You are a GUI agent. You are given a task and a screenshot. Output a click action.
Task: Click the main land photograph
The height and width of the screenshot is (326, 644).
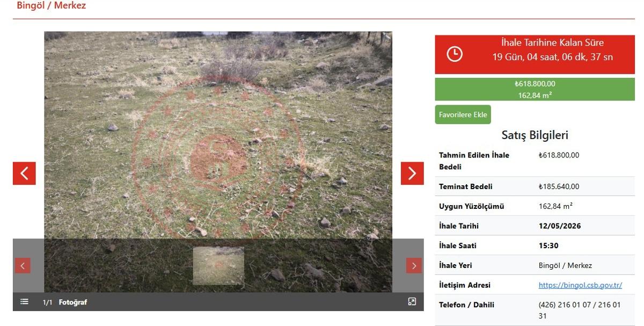point(218,134)
